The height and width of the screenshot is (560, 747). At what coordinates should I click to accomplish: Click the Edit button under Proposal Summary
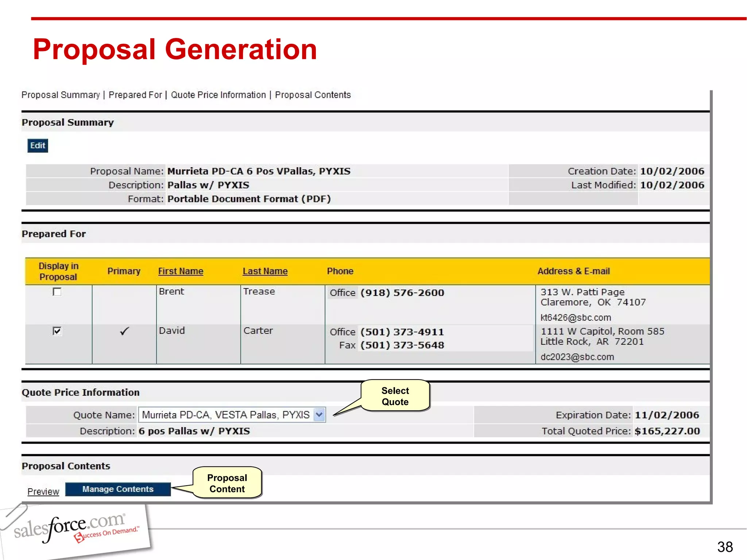click(38, 145)
